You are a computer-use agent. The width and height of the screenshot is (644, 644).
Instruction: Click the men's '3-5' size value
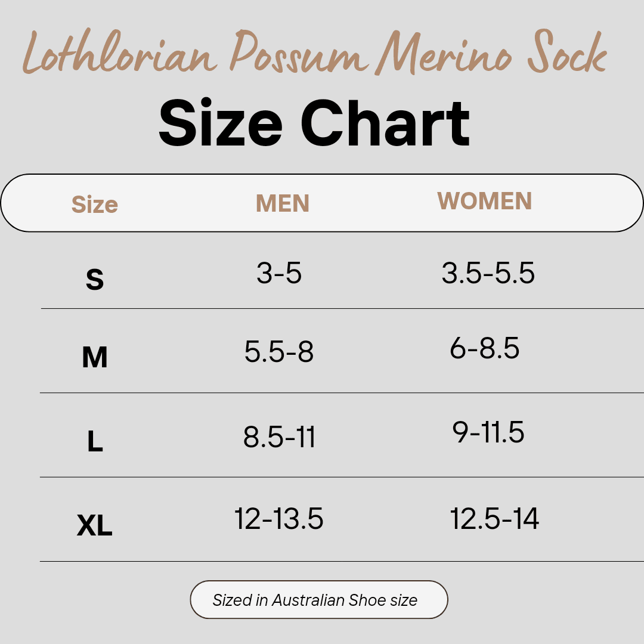point(279,273)
